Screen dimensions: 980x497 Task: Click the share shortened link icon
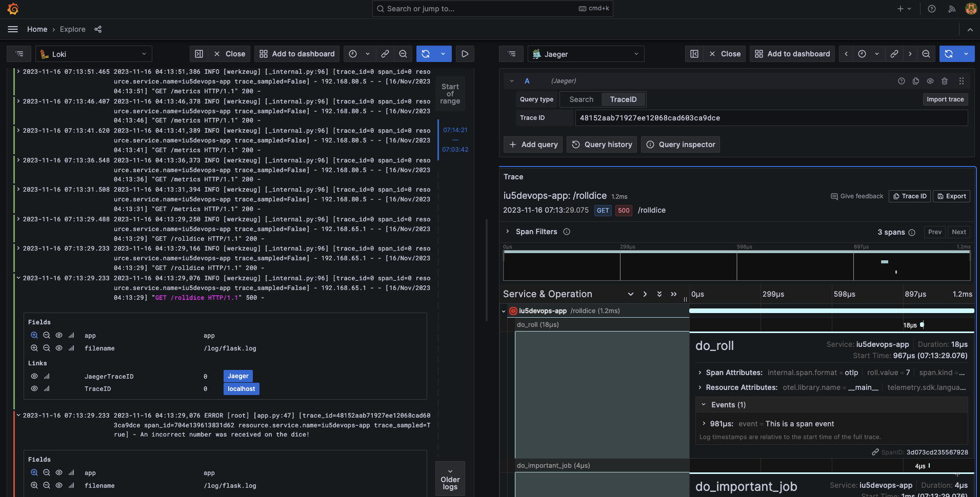click(x=385, y=53)
